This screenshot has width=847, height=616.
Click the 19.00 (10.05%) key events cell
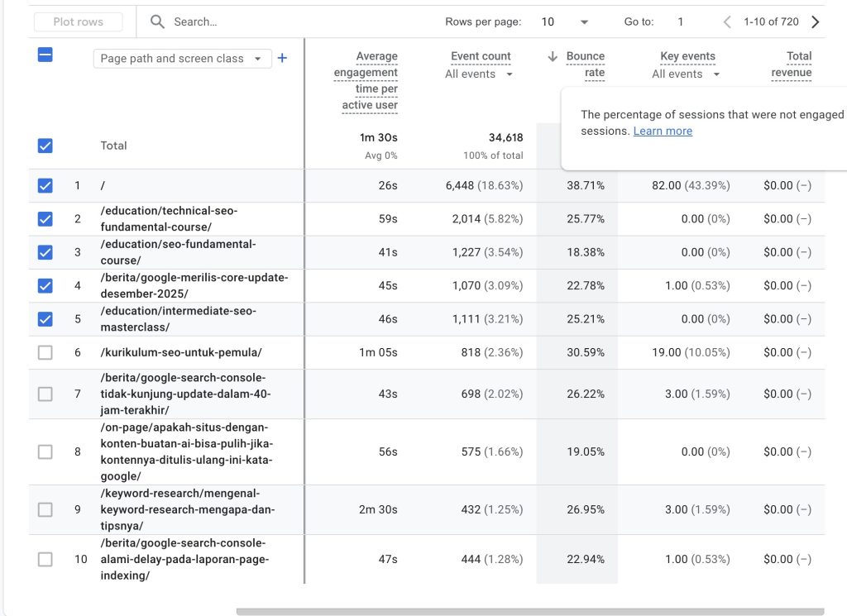point(691,352)
